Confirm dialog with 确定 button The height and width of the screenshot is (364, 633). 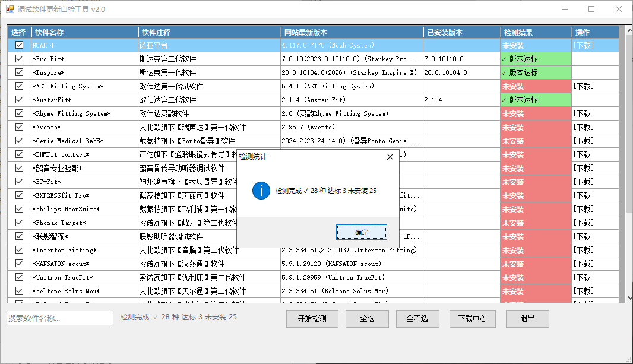click(x=361, y=232)
